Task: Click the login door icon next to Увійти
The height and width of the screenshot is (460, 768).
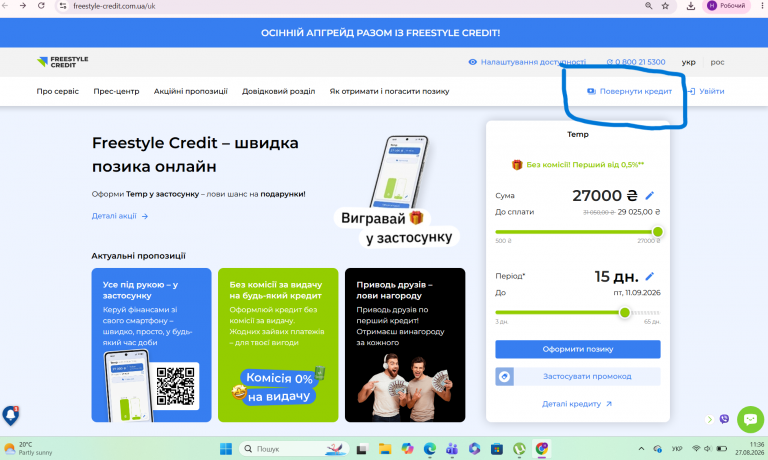Action: coord(691,91)
